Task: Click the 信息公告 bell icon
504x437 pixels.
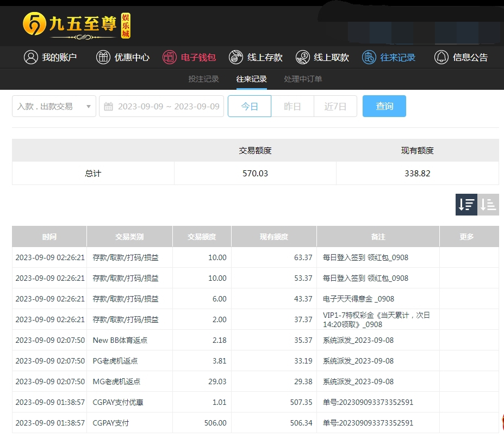Action: pos(441,57)
